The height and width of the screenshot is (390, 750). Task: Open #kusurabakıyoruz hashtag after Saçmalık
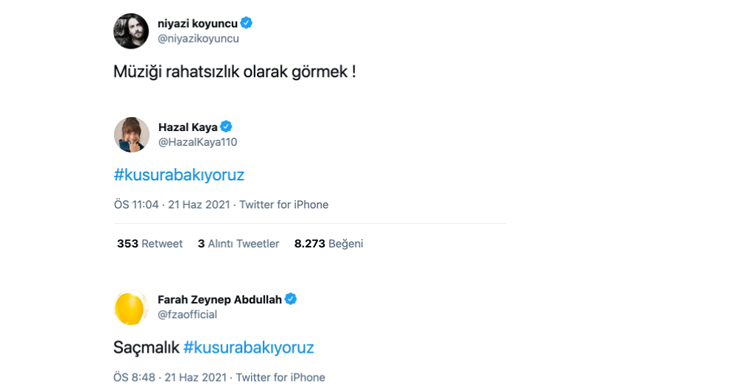pyautogui.click(x=249, y=347)
